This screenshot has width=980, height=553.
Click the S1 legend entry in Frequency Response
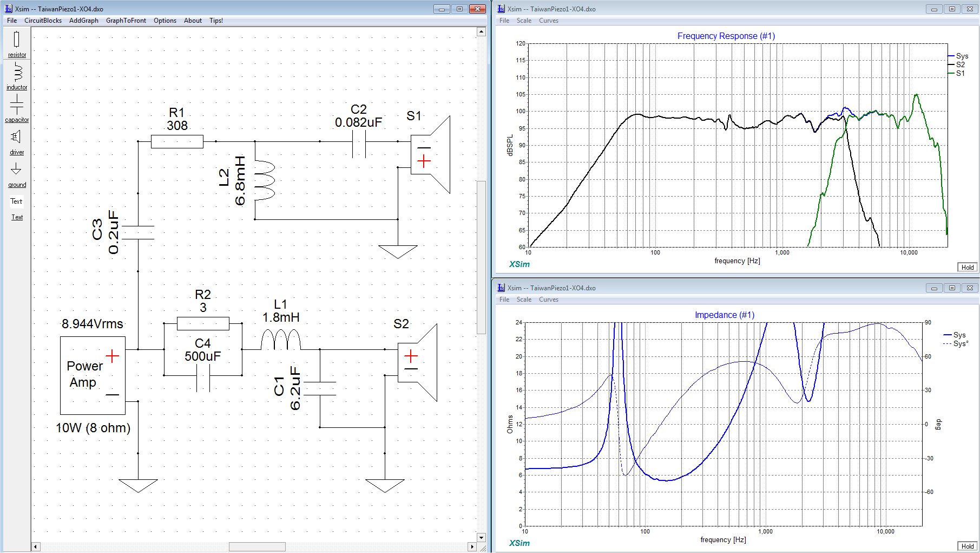pos(957,73)
